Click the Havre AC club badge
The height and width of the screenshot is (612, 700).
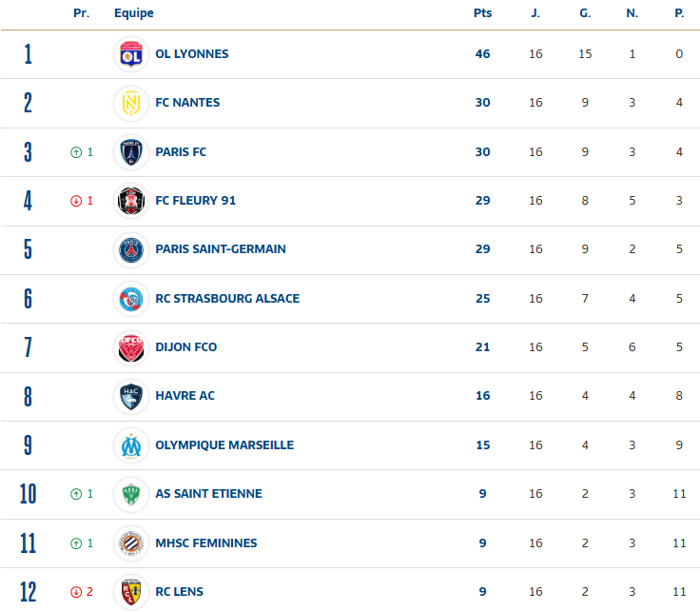click(x=130, y=396)
